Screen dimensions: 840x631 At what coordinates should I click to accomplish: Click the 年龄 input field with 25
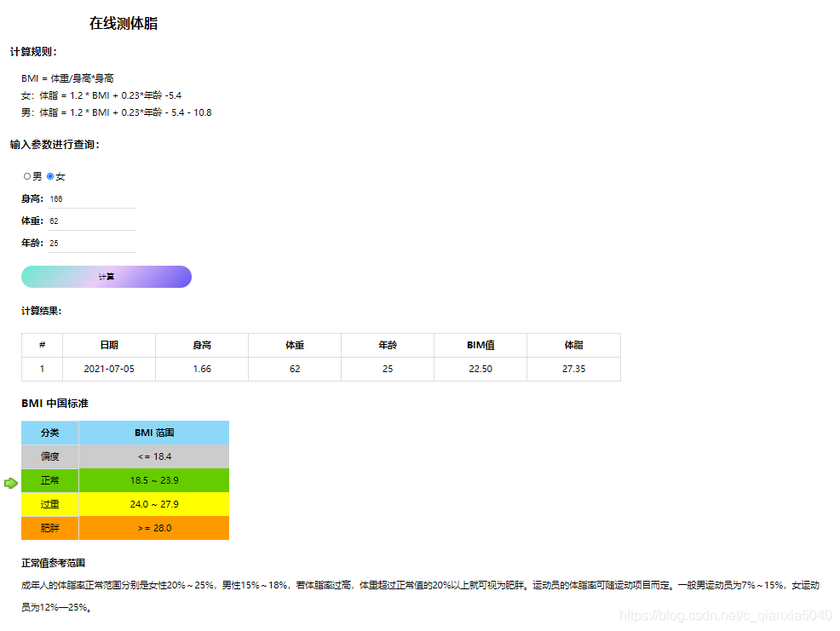click(92, 244)
